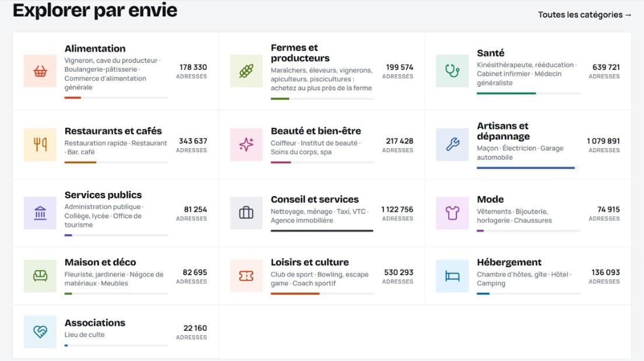Image resolution: width=644 pixels, height=361 pixels.
Task: Click the 530 293 adresses count
Action: pos(398,276)
